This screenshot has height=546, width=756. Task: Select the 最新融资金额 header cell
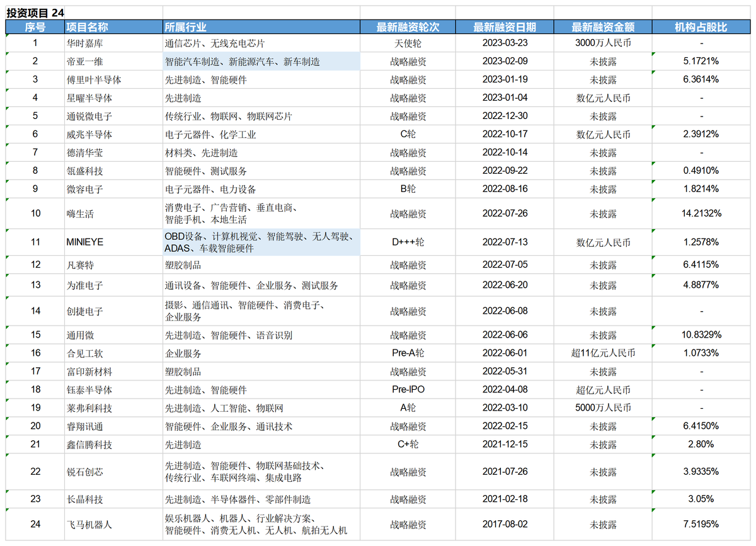[x=603, y=27]
